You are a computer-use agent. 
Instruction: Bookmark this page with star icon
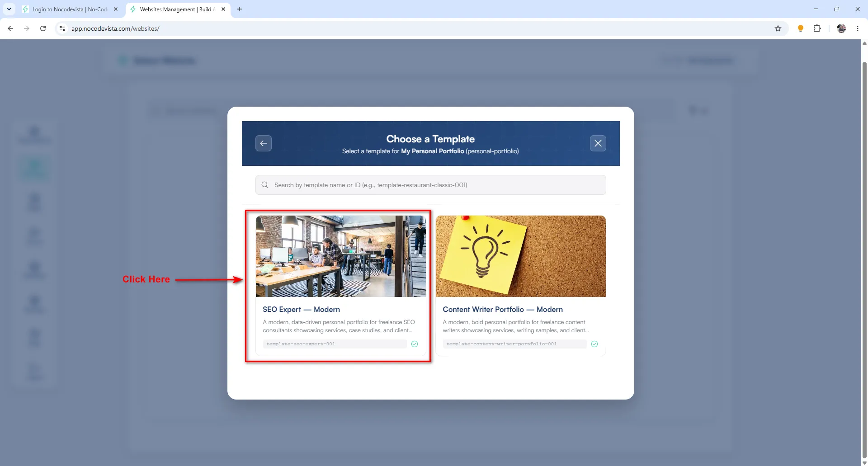pyautogui.click(x=778, y=28)
